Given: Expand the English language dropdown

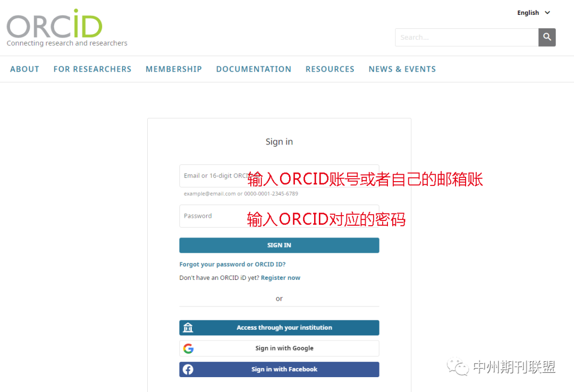Looking at the screenshot, I should coord(528,12).
